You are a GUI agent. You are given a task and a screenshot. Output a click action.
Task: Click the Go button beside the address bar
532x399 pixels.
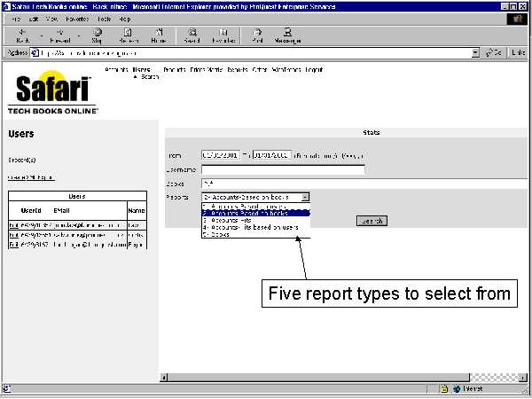pos(494,52)
